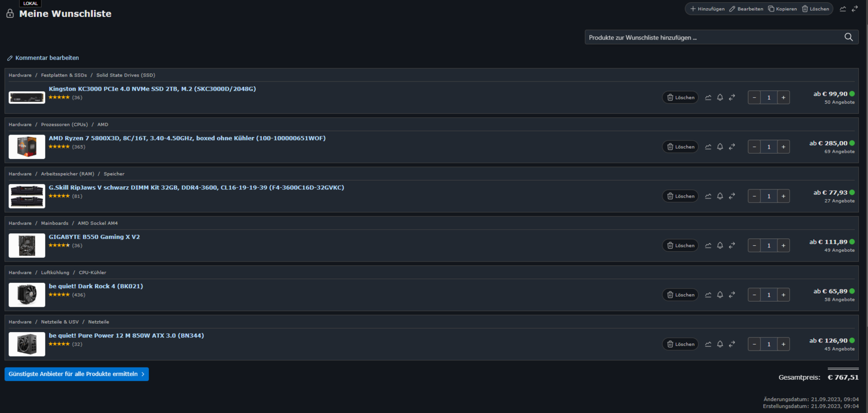Delete Kingston KC3000 with its Löschen button
Screen dimensions: 868x413
coord(680,98)
